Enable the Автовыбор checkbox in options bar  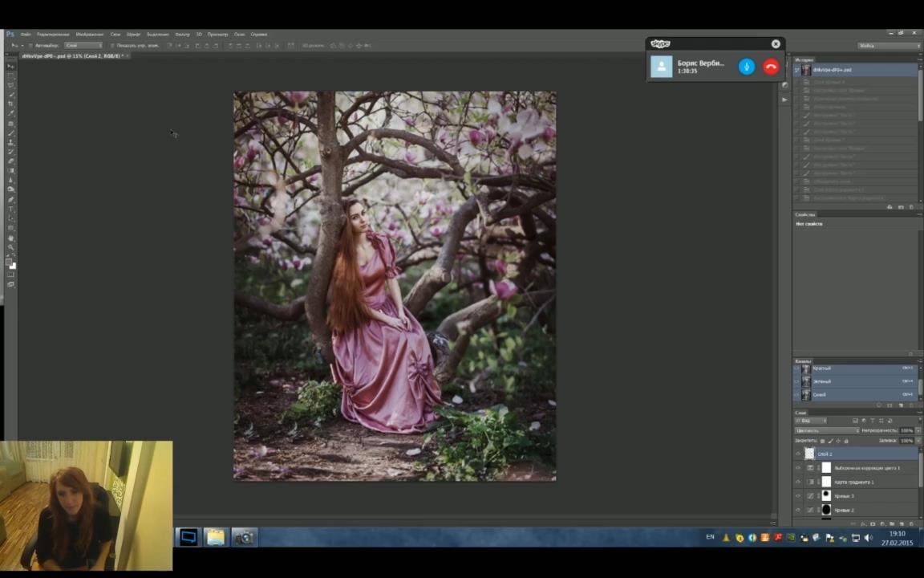pos(30,46)
